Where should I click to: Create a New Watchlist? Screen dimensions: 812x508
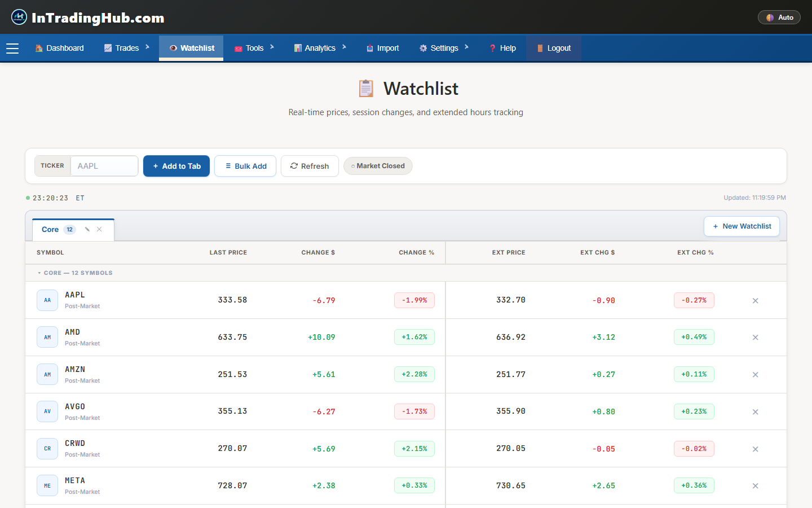pos(742,226)
